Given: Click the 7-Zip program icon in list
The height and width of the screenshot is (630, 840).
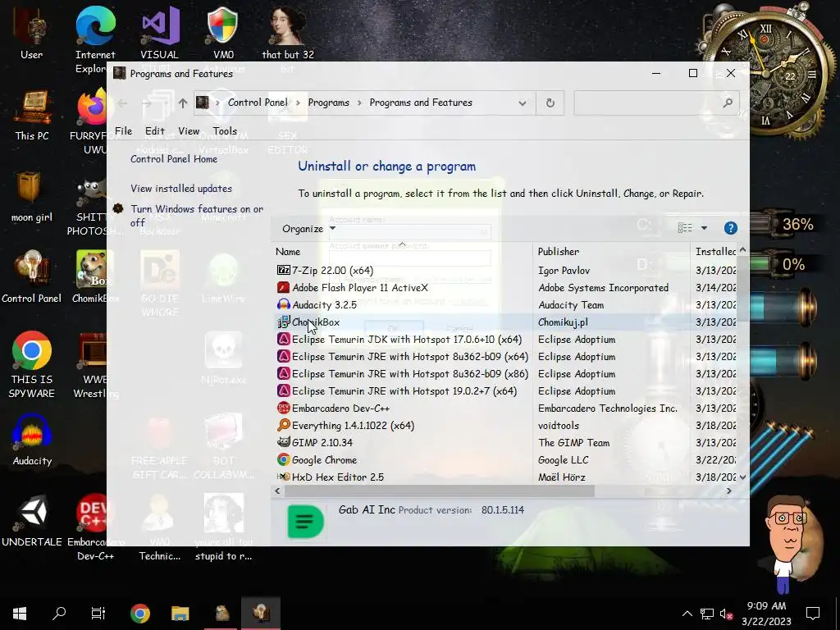Looking at the screenshot, I should click(283, 271).
